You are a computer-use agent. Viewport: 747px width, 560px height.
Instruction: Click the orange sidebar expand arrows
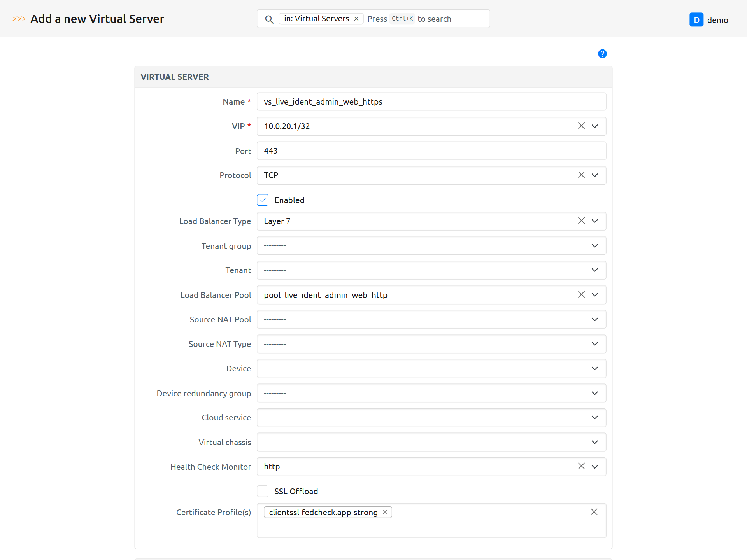pos(18,19)
